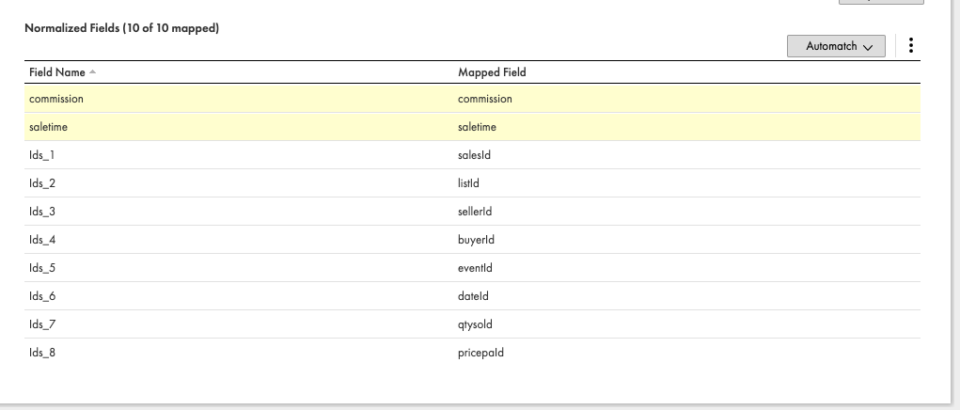This screenshot has width=960, height=410.
Task: Click the pricepaId mapped field
Action: 481,352
